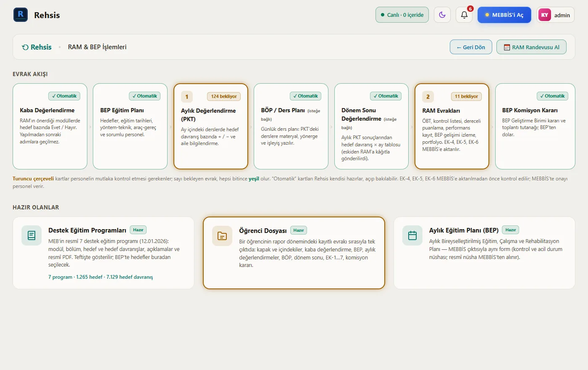
Task: Click the Öğrenci Dosyası folder icon
Action: (222, 236)
